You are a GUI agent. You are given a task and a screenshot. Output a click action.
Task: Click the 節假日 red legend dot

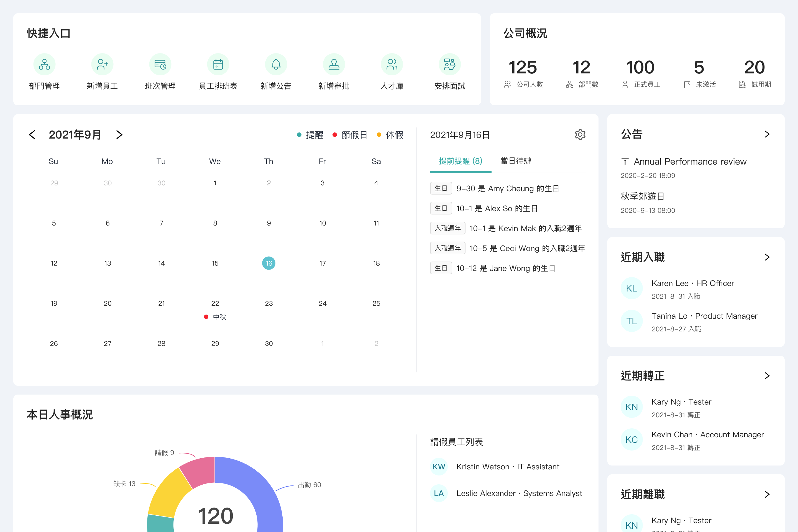[334, 135]
